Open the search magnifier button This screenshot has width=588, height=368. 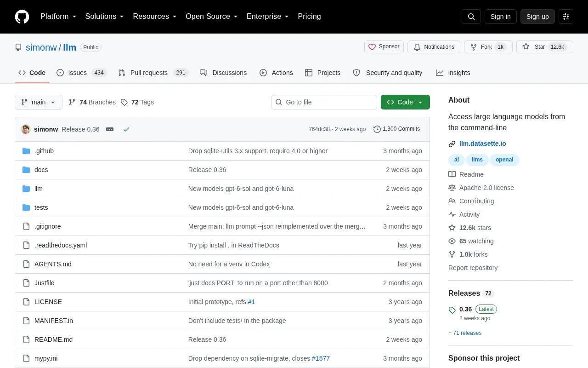click(x=471, y=17)
